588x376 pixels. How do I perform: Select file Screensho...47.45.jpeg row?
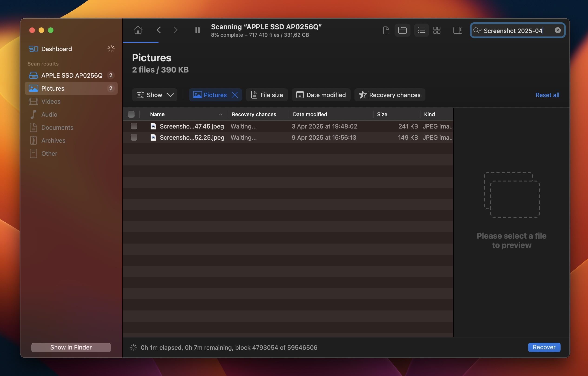tap(288, 126)
